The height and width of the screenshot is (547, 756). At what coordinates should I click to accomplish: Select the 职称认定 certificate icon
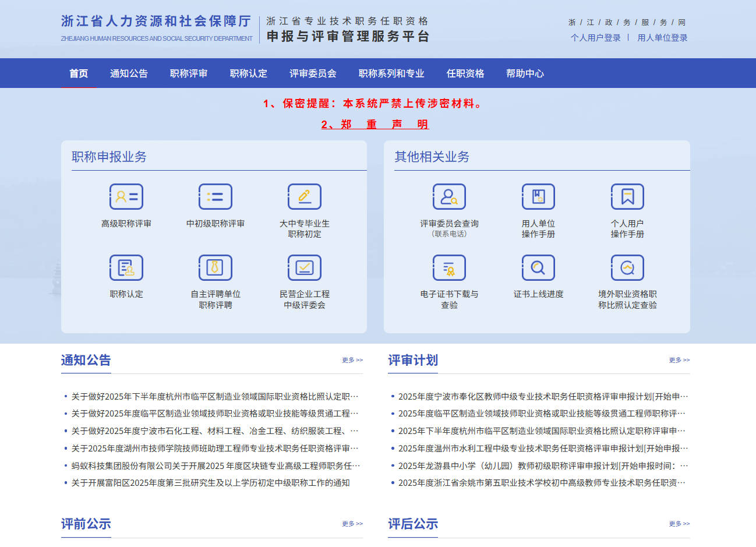coord(126,268)
